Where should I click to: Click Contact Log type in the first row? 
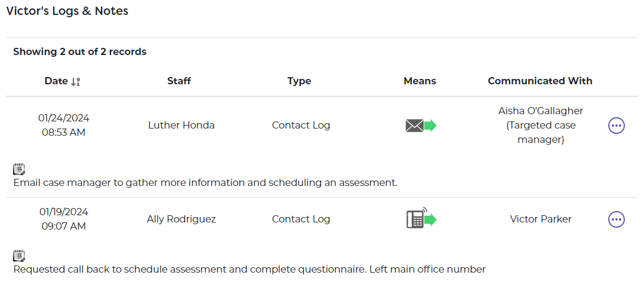(x=301, y=126)
